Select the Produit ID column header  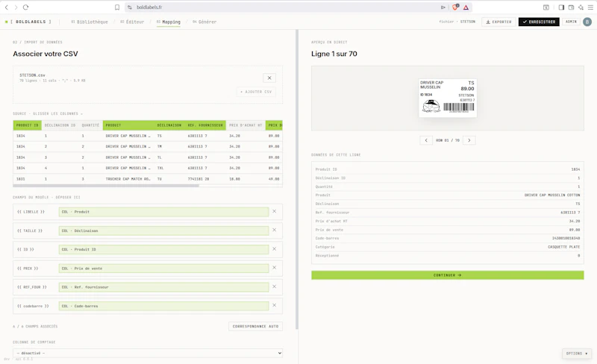tap(27, 125)
